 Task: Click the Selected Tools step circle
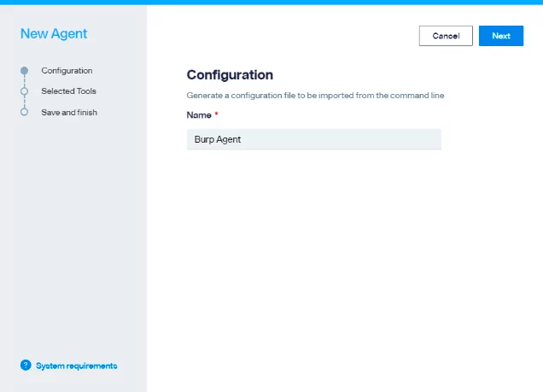pos(24,91)
